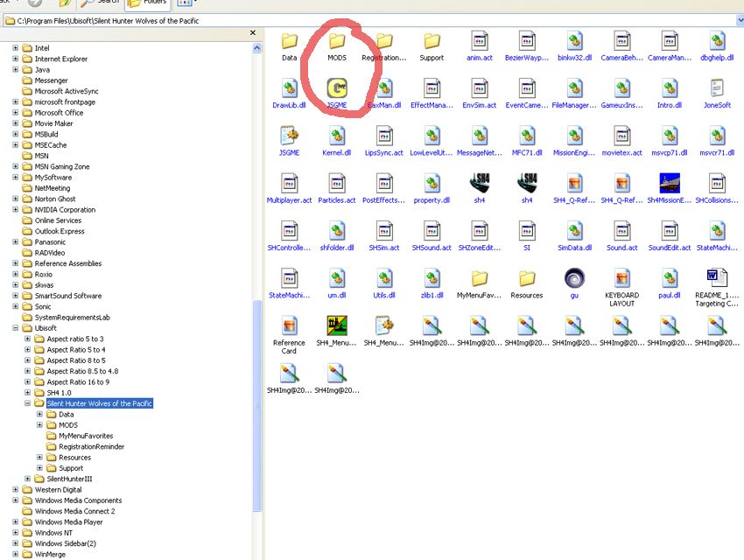Select the Multiplayer.act file
This screenshot has width=744, height=560.
[x=290, y=184]
